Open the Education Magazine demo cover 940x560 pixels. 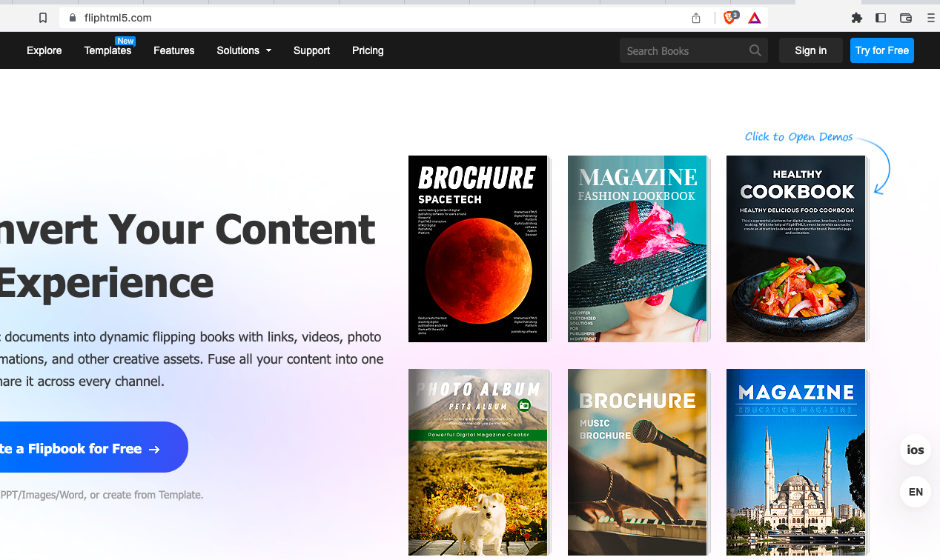[x=796, y=462]
